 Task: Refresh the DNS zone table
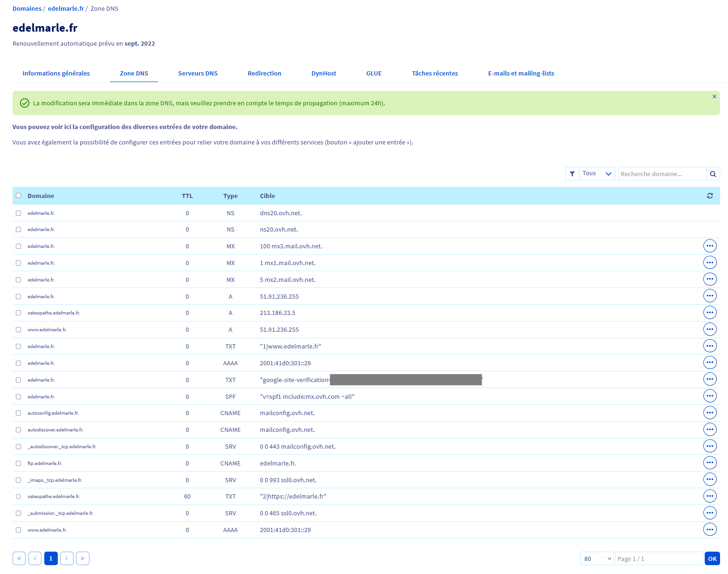[709, 196]
